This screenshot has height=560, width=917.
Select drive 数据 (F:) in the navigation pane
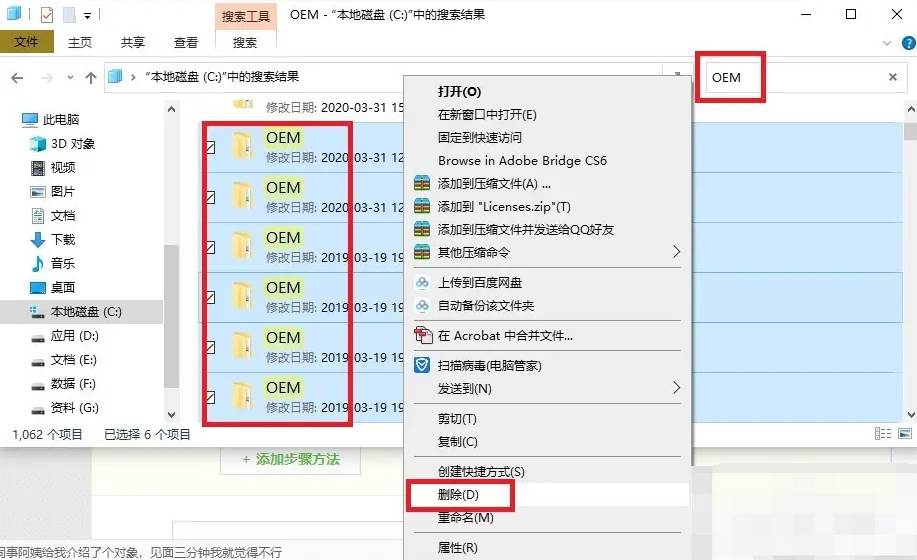63,383
